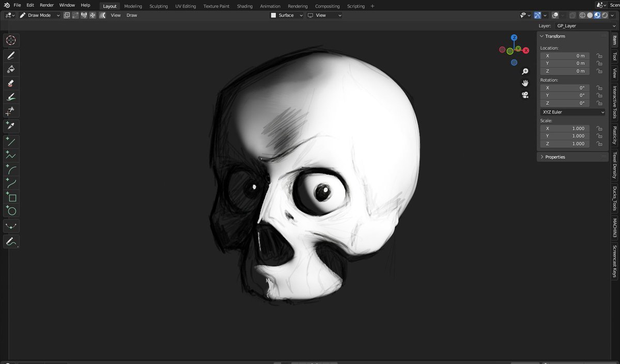Open the Surface stroke placement dropdown

pyautogui.click(x=286, y=15)
